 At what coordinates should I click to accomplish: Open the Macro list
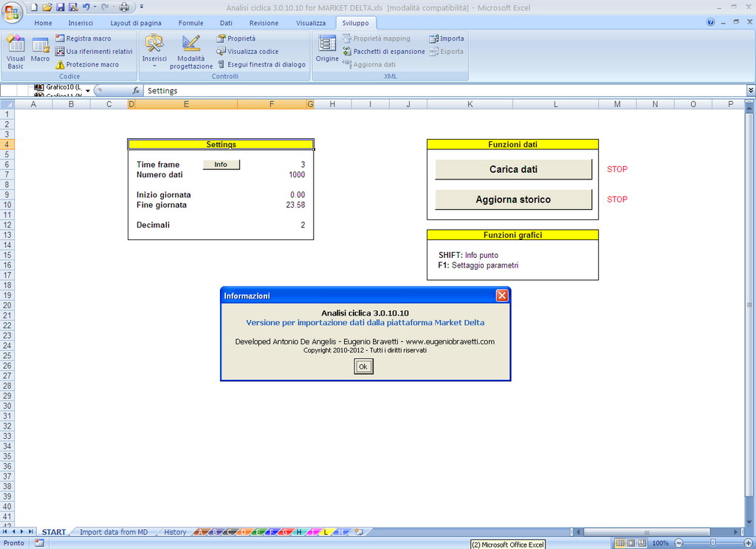pos(40,49)
